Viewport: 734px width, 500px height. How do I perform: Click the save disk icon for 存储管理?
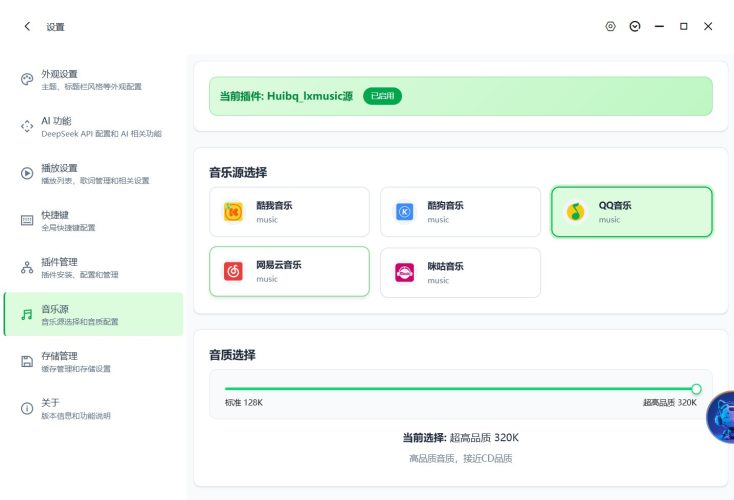coord(27,361)
